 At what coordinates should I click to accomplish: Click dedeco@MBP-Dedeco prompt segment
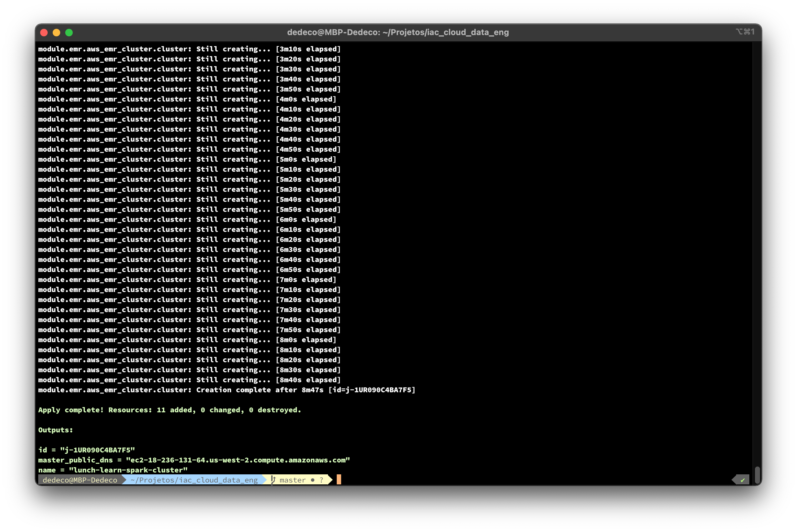point(80,480)
